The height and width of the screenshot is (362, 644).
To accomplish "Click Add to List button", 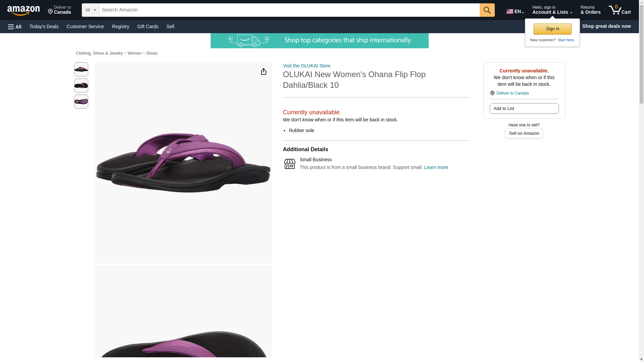I will (x=524, y=109).
